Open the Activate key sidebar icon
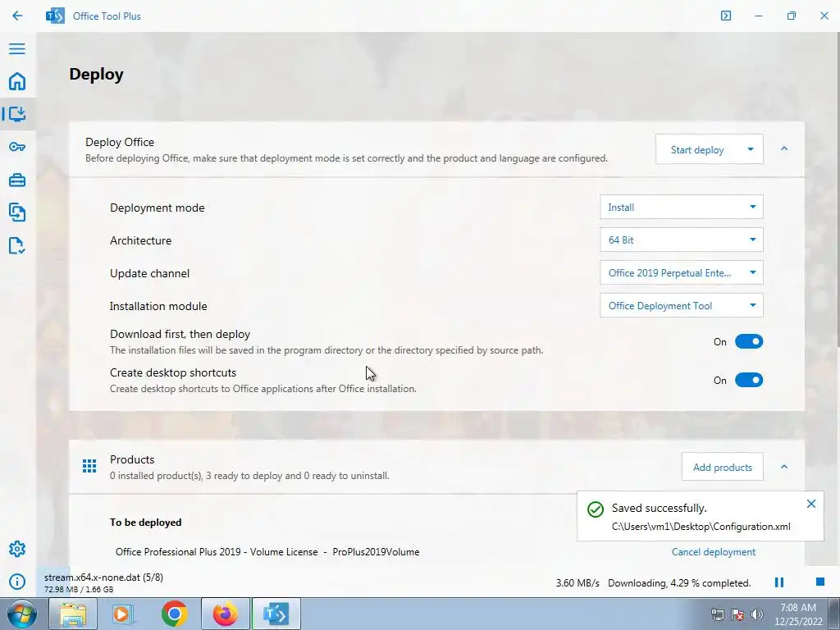840x630 pixels. (17, 147)
